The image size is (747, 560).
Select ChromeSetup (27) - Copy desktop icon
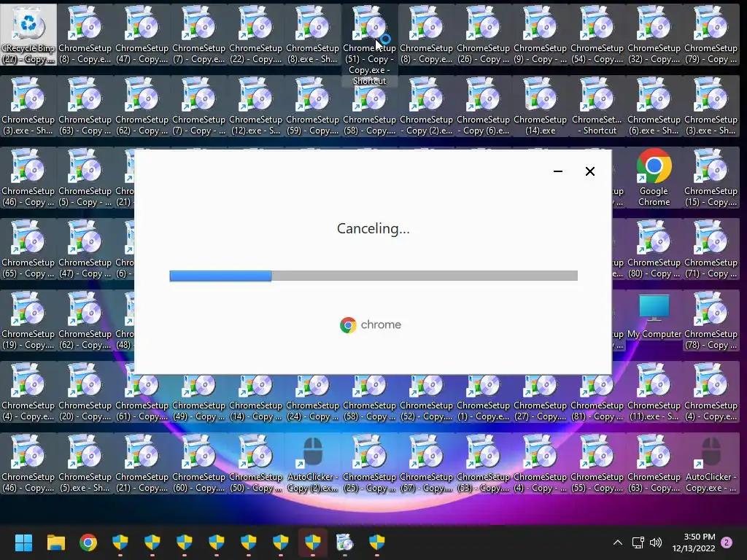click(540, 397)
